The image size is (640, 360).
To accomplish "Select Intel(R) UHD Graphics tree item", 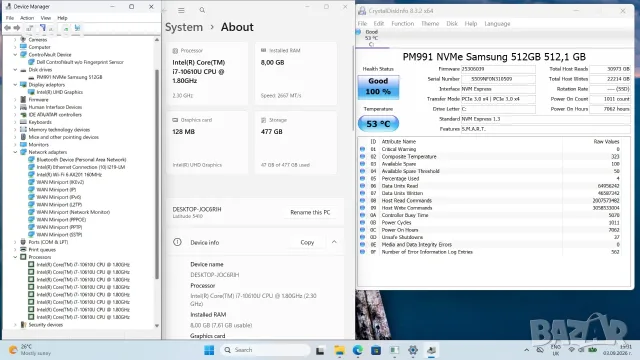I will click(60, 92).
